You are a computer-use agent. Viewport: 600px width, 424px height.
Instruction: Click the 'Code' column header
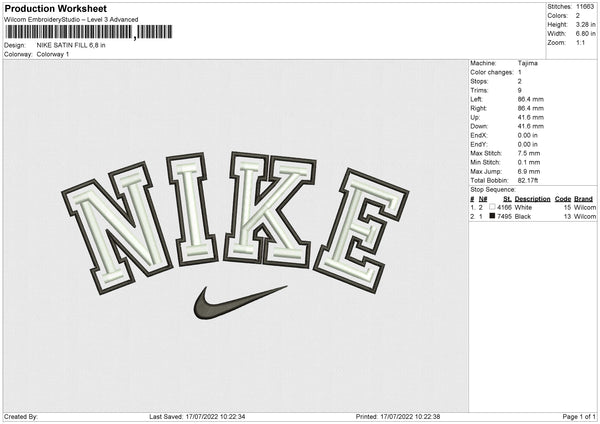tap(563, 199)
